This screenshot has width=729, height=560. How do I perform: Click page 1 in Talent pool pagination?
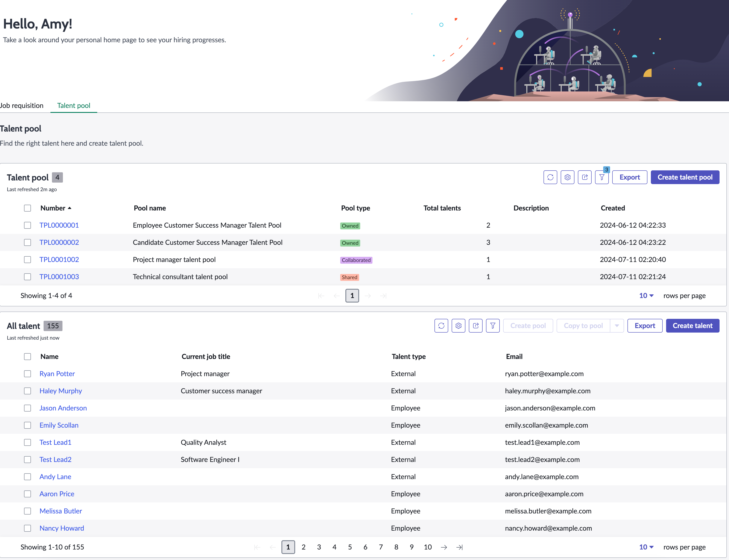click(352, 296)
